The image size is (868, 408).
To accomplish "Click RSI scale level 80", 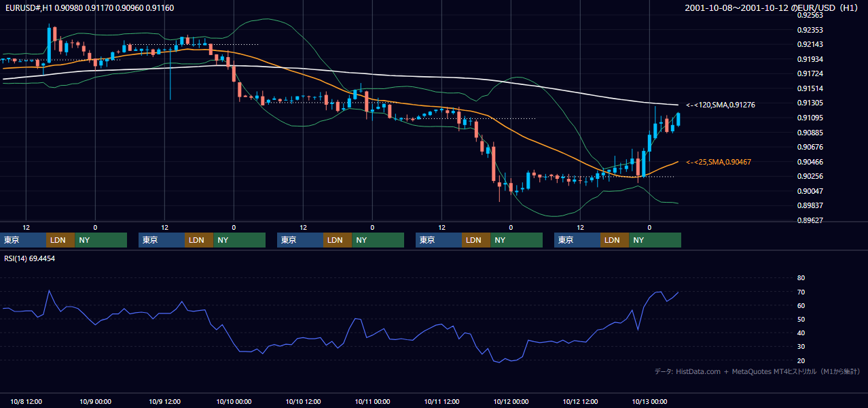I will tap(801, 278).
